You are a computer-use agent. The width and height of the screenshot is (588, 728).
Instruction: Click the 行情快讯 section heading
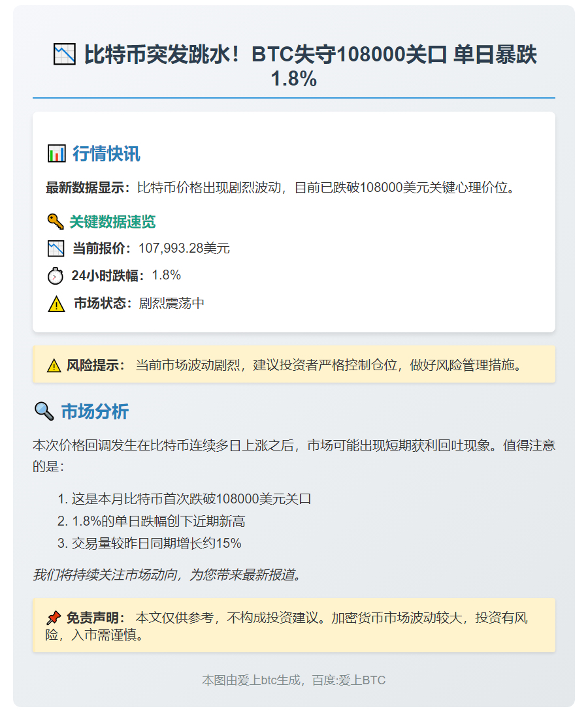click(106, 154)
